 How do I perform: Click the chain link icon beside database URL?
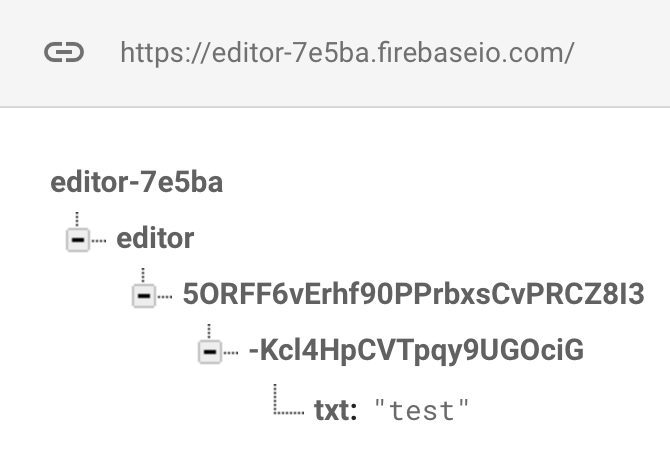click(x=64, y=53)
